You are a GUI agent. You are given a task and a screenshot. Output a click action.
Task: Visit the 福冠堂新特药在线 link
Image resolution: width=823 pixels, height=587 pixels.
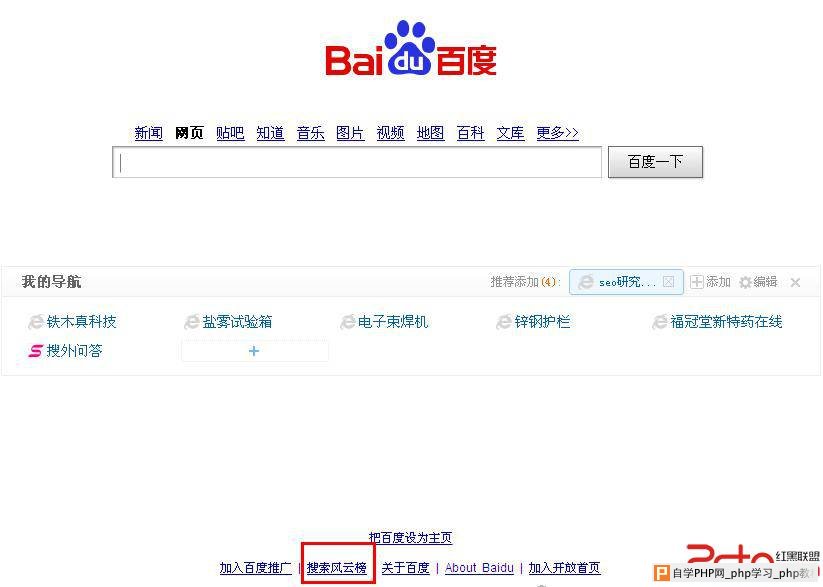(x=726, y=322)
